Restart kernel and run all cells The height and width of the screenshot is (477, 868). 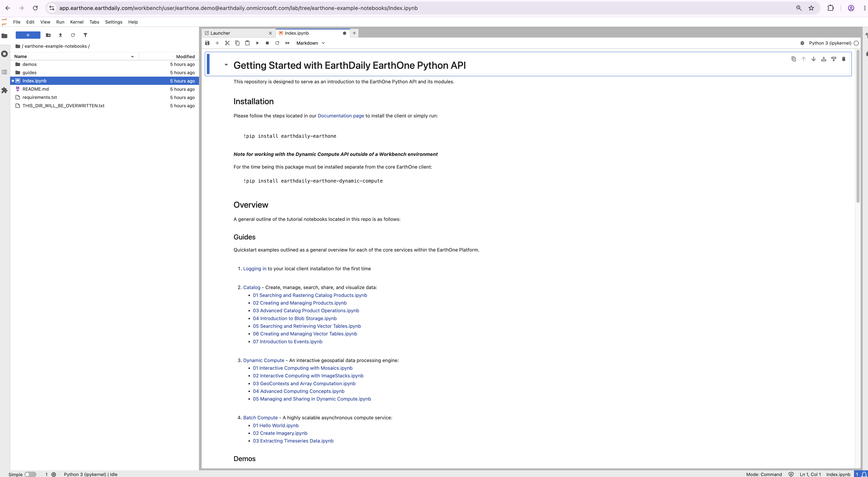[x=287, y=43]
